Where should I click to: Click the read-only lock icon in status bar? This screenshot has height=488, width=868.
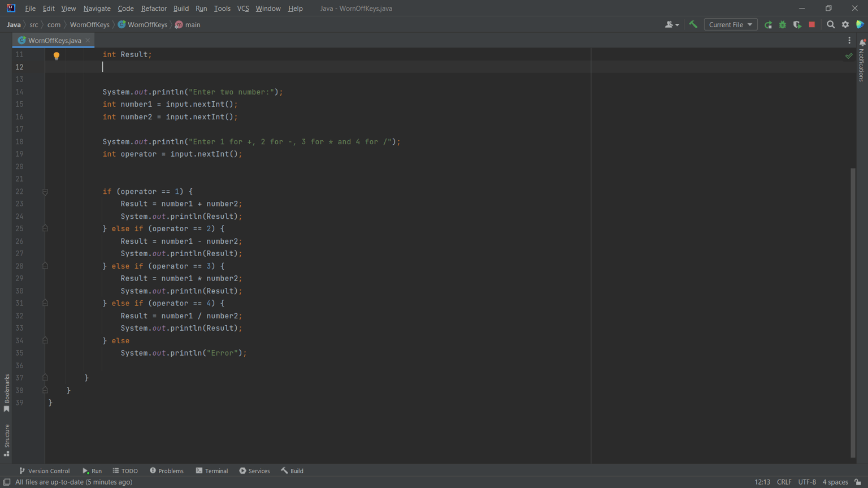(x=858, y=482)
